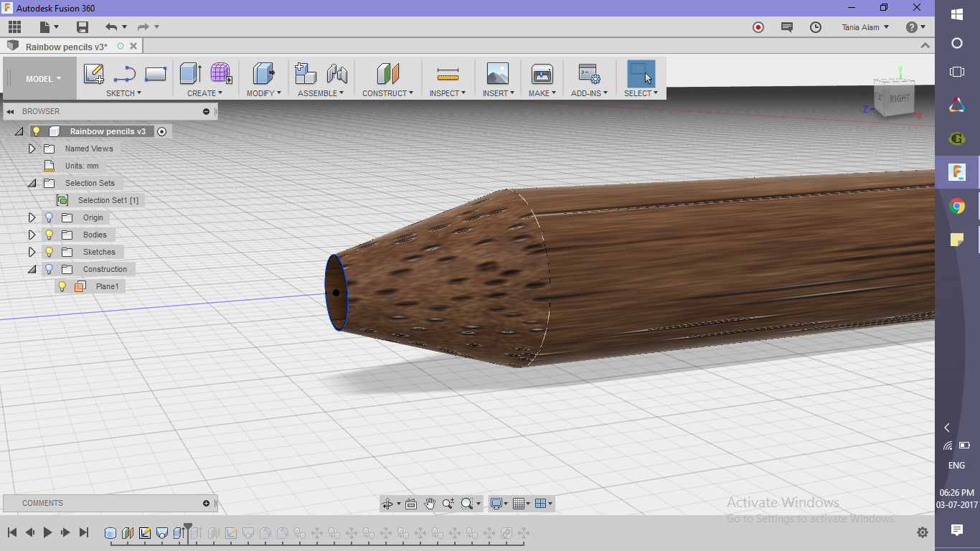Toggle Plane1 visibility bulb
The height and width of the screenshot is (551, 980).
point(62,286)
